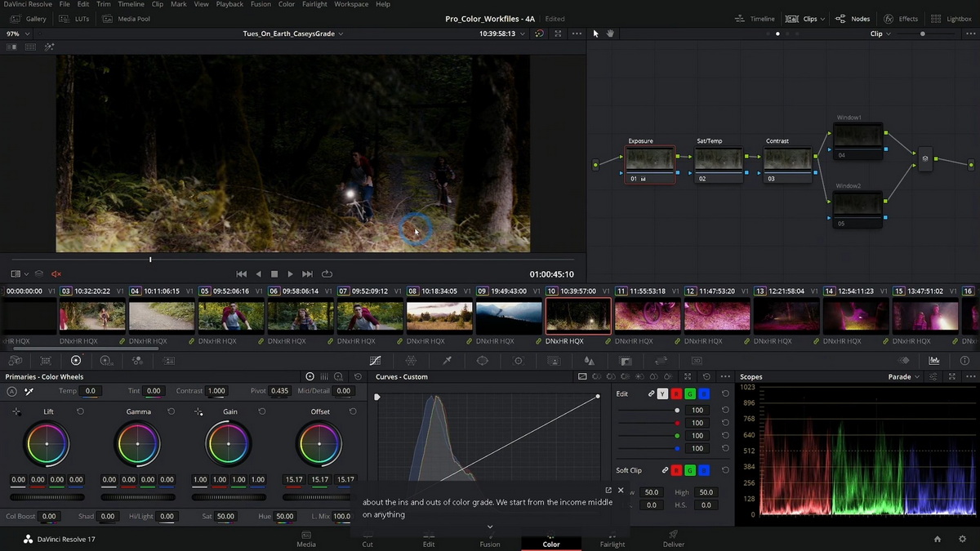Select the arrow pointer tool in node editor
980x551 pixels.
(x=595, y=33)
